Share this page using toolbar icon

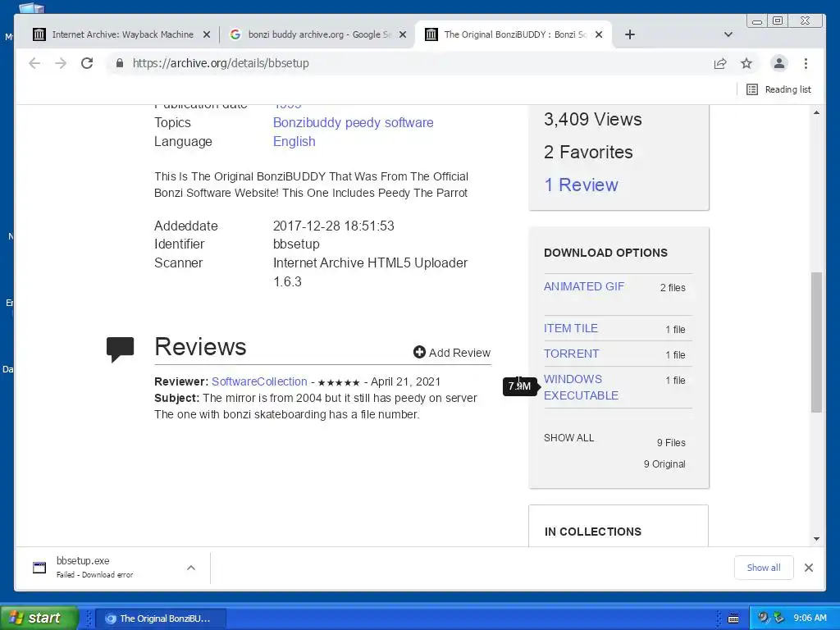(x=720, y=63)
